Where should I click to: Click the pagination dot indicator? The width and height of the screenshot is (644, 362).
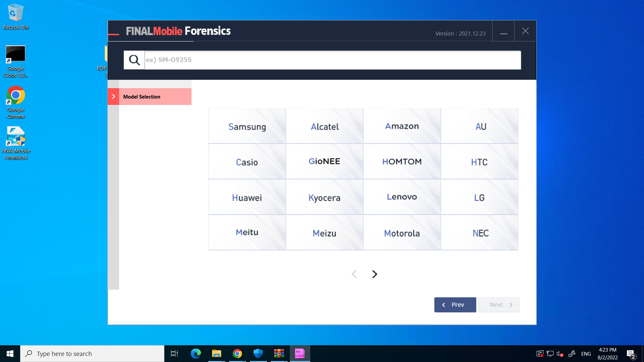[x=364, y=274]
